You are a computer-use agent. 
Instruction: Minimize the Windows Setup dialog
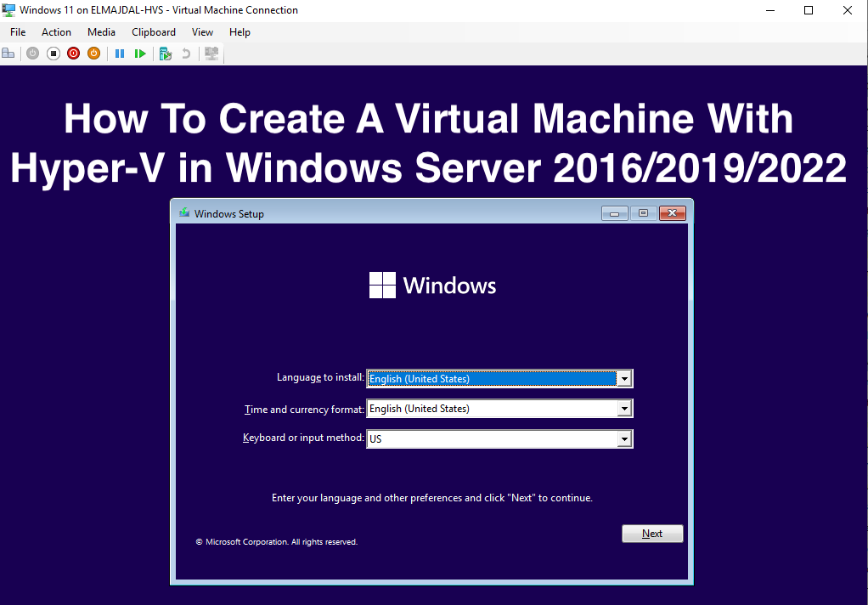(x=614, y=213)
